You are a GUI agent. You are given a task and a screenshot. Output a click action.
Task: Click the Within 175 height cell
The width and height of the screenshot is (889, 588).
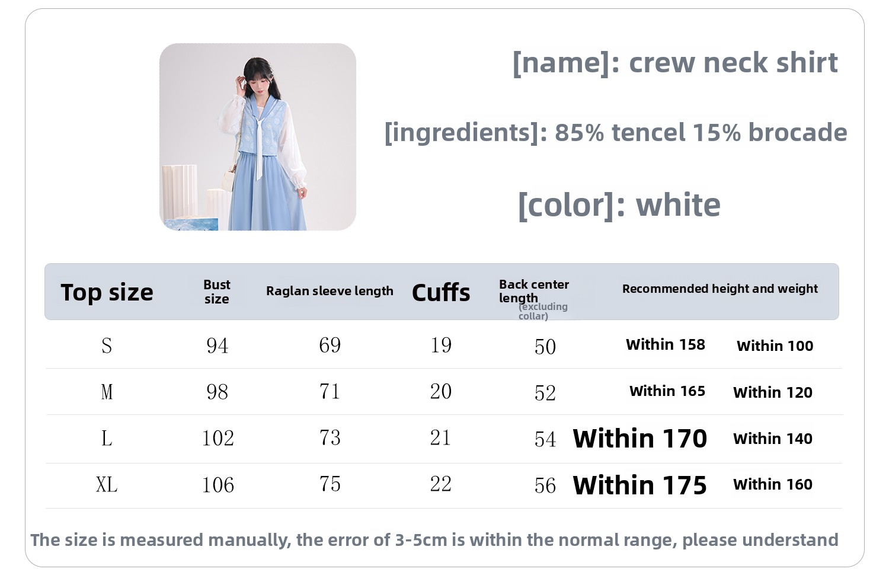pyautogui.click(x=640, y=485)
